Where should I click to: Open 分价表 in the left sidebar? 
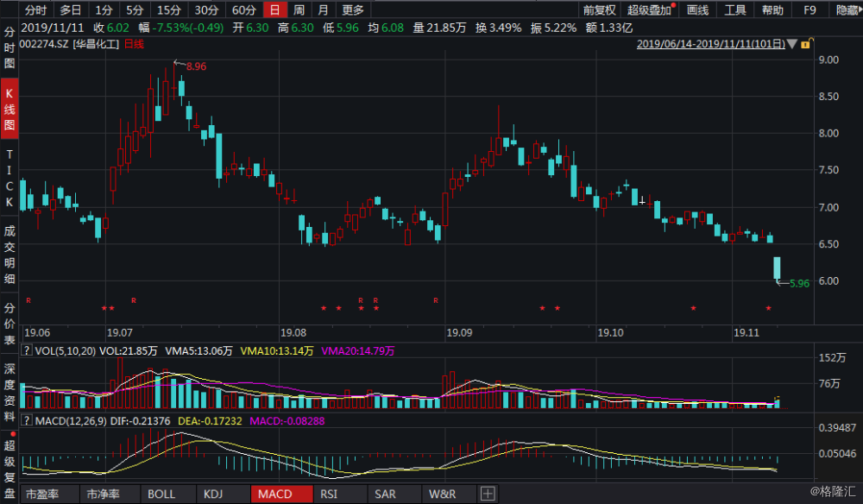click(9, 324)
